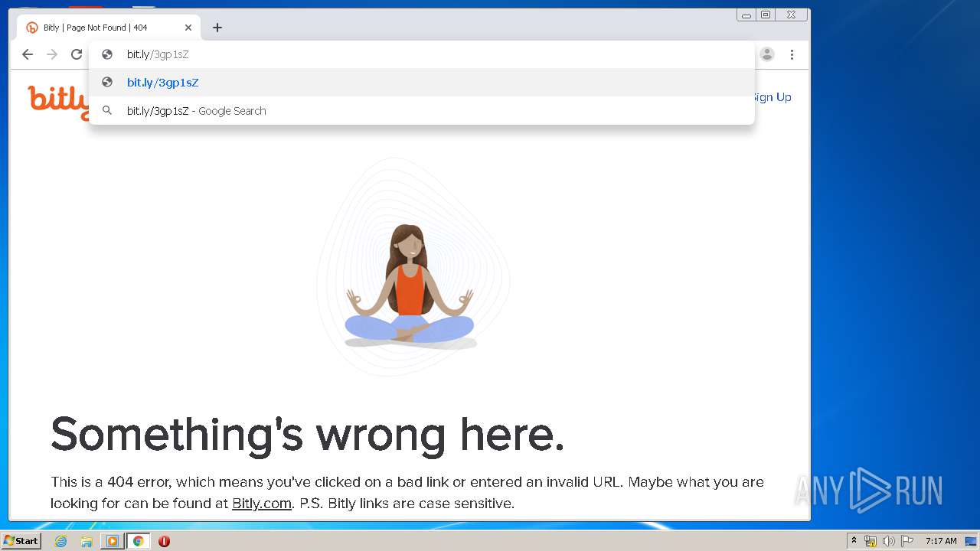The image size is (980, 551).
Task: Choose the bit.ly/3gp1sZ URL suggestion
Action: 422,83
